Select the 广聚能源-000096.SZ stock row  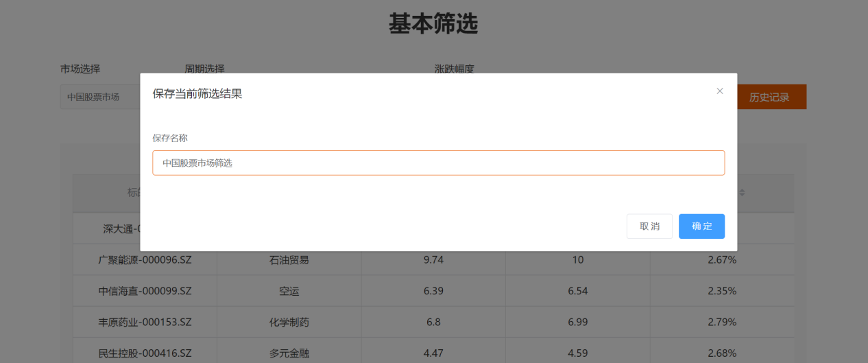[x=145, y=260]
